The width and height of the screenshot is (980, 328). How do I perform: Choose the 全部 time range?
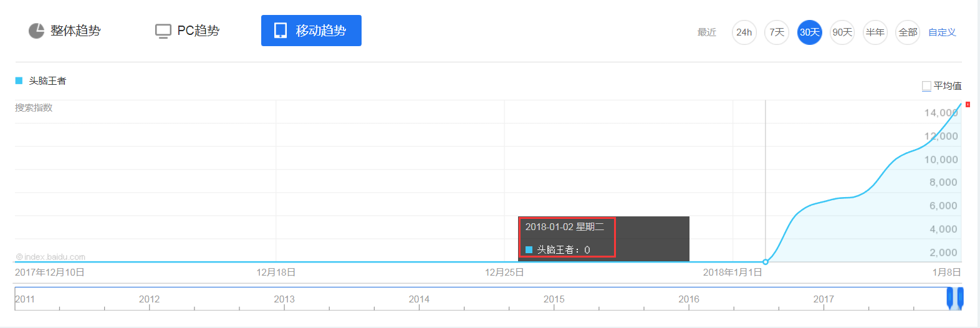point(908,32)
